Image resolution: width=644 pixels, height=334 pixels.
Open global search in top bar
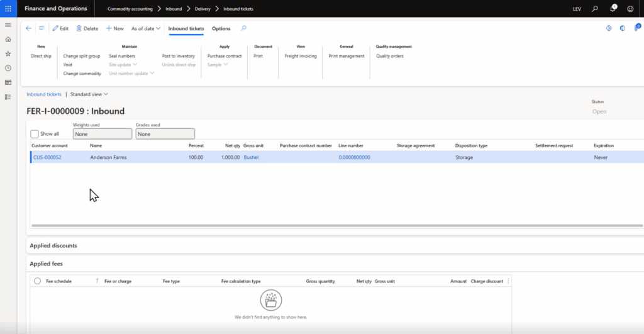pyautogui.click(x=595, y=9)
